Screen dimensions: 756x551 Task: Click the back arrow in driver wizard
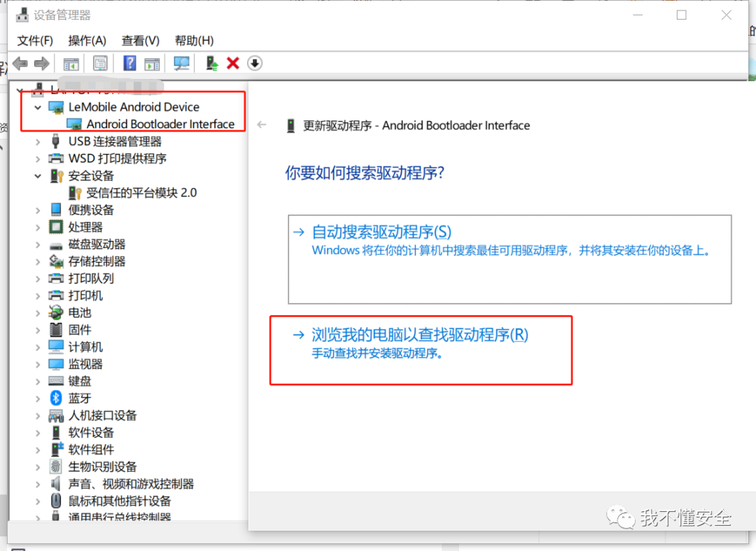tap(262, 125)
